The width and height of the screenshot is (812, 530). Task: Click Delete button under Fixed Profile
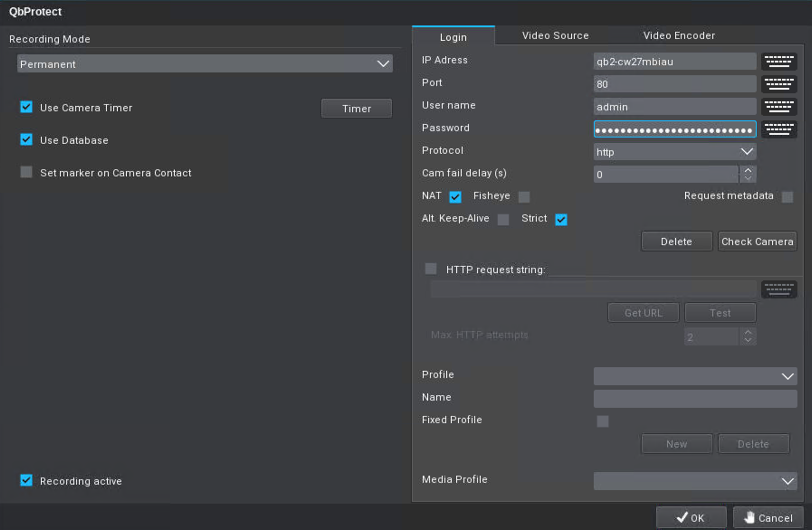pyautogui.click(x=754, y=444)
